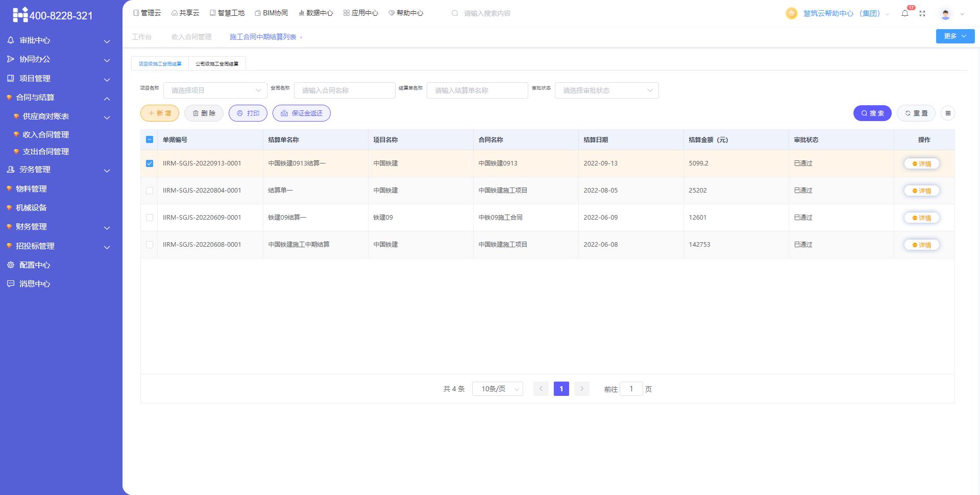This screenshot has width=980, height=495.
Task: Open the notification bell icon
Action: [x=905, y=14]
